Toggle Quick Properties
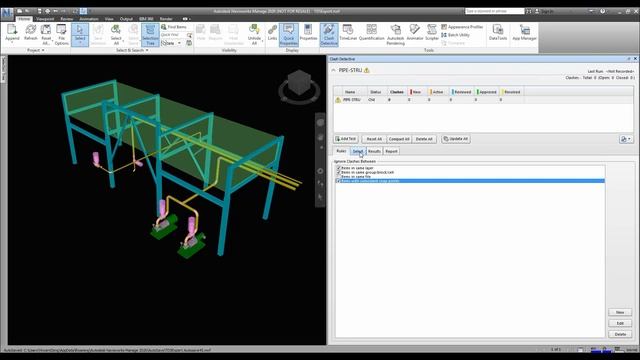The height and width of the screenshot is (360, 640). click(289, 34)
